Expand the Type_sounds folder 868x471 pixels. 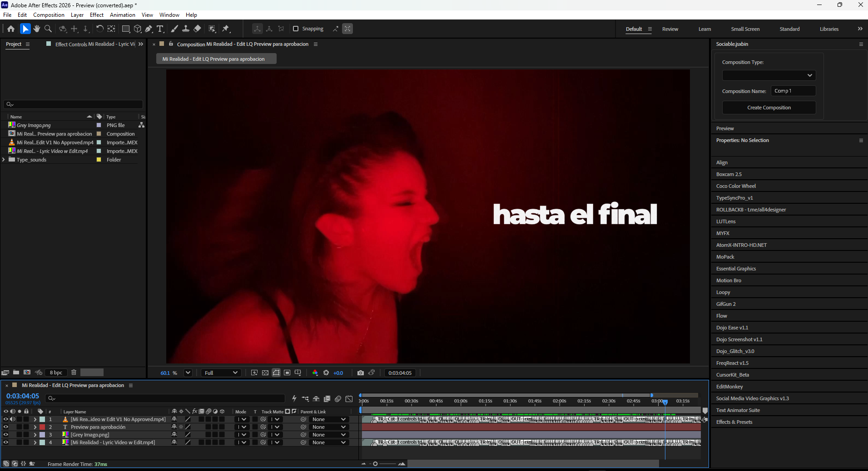4,160
